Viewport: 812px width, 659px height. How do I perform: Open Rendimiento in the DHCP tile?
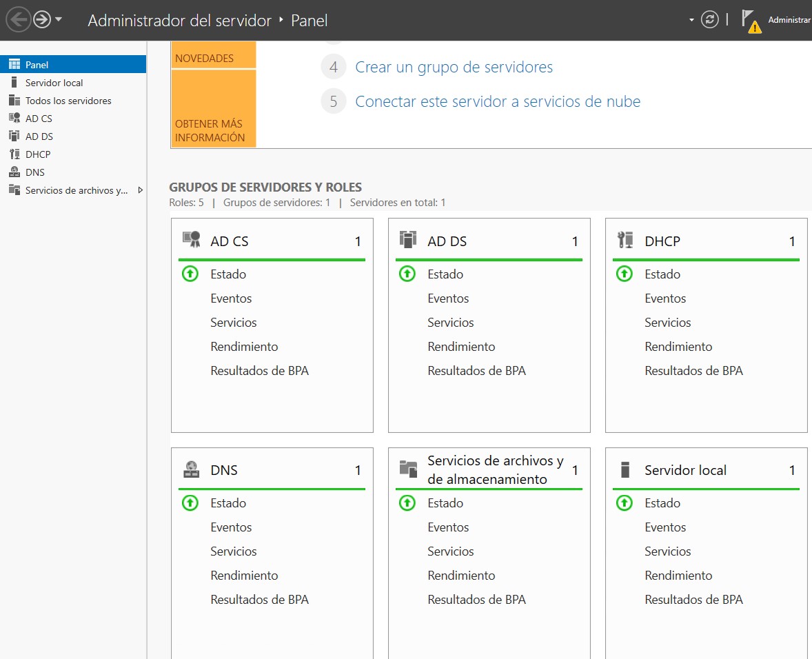coord(678,346)
